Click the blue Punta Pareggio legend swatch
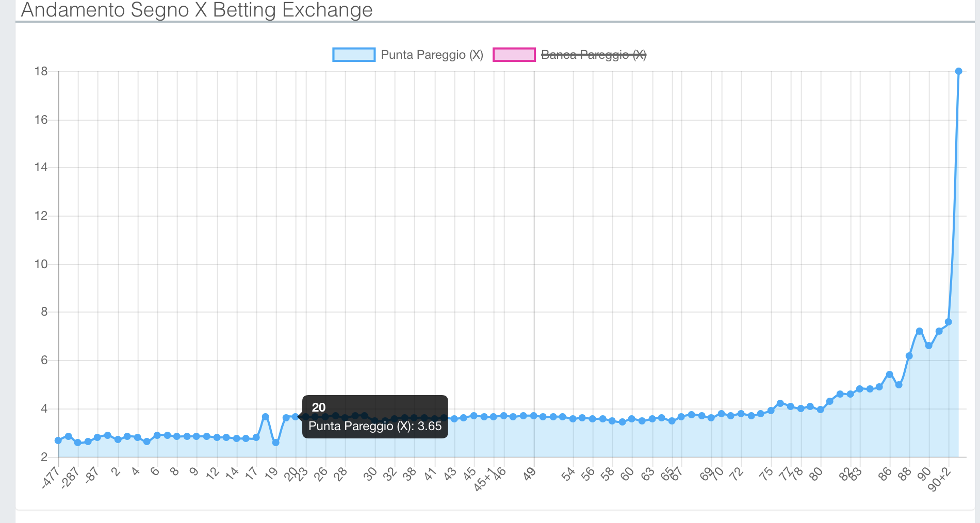980x523 pixels. (x=354, y=55)
